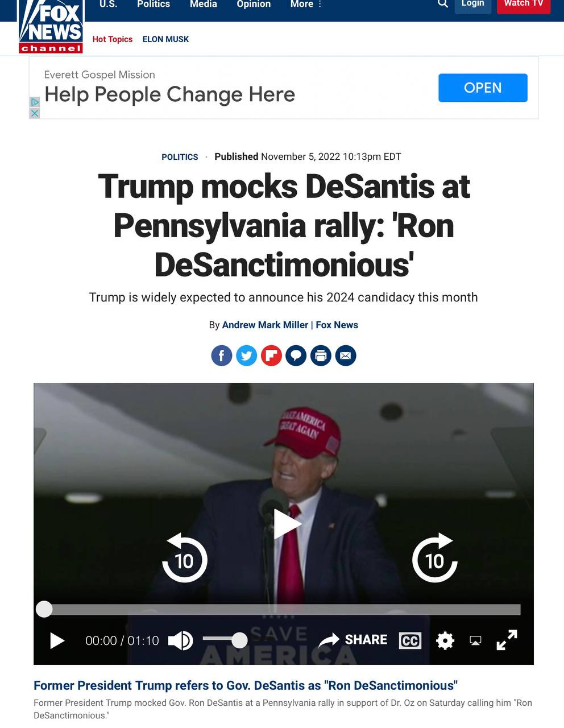Open AirPlay casting options
The image size is (564, 728).
[476, 640]
